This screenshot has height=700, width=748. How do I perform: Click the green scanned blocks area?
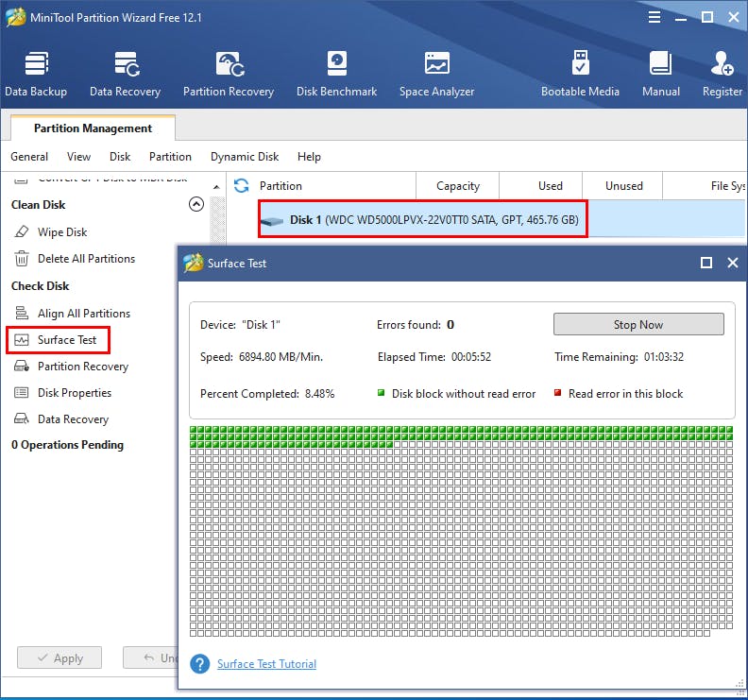tap(461, 436)
